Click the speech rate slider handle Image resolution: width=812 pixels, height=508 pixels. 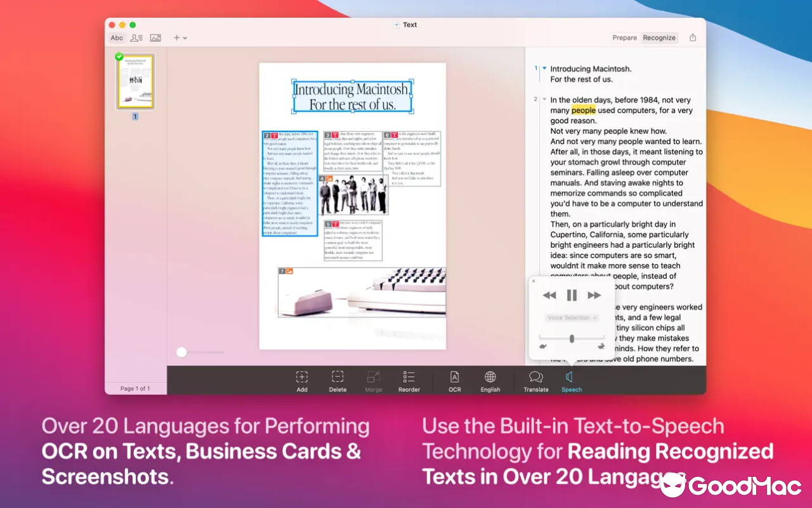pos(572,339)
